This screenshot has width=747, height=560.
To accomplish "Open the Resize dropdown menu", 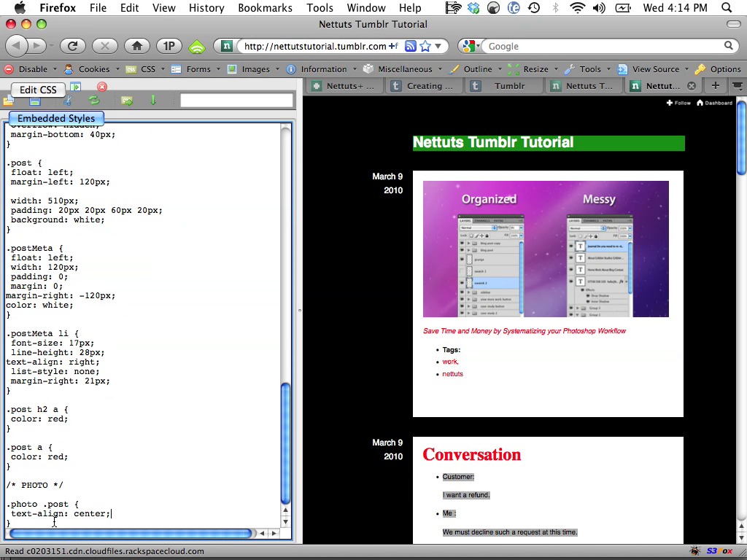I will [x=533, y=69].
